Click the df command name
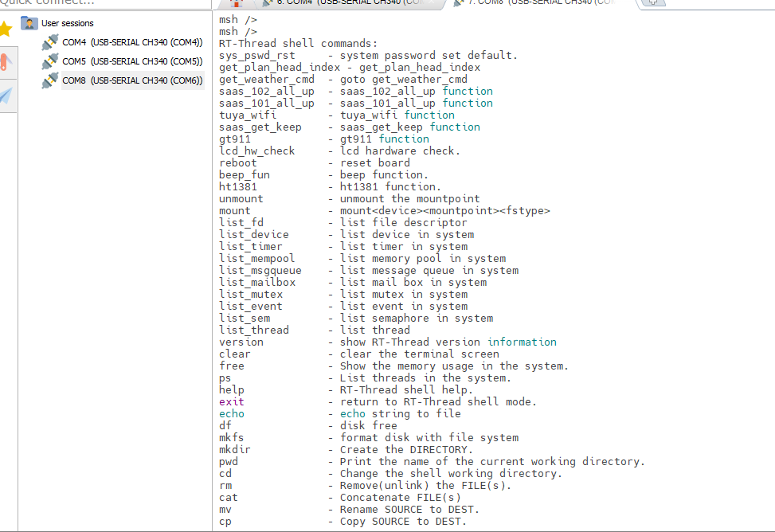 pos(225,426)
